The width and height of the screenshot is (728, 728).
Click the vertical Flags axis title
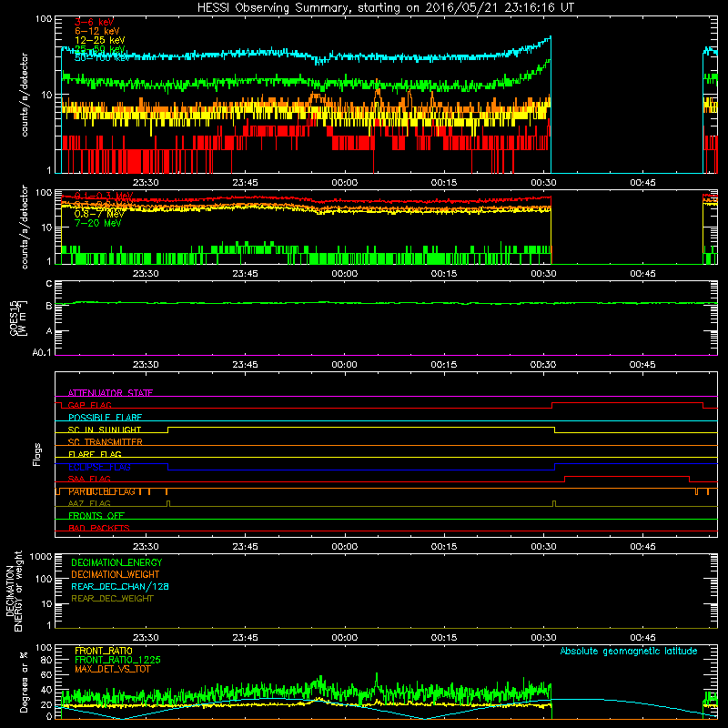pos(37,454)
